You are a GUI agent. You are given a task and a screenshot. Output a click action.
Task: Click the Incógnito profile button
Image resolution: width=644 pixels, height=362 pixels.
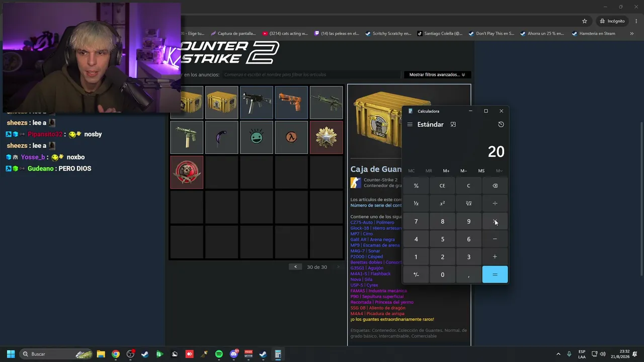coord(612,21)
